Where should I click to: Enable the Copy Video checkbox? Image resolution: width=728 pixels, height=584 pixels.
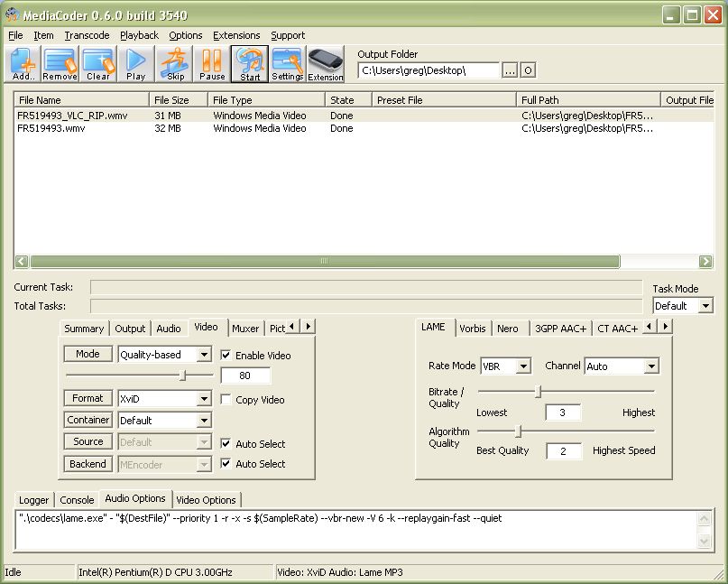click(x=226, y=400)
